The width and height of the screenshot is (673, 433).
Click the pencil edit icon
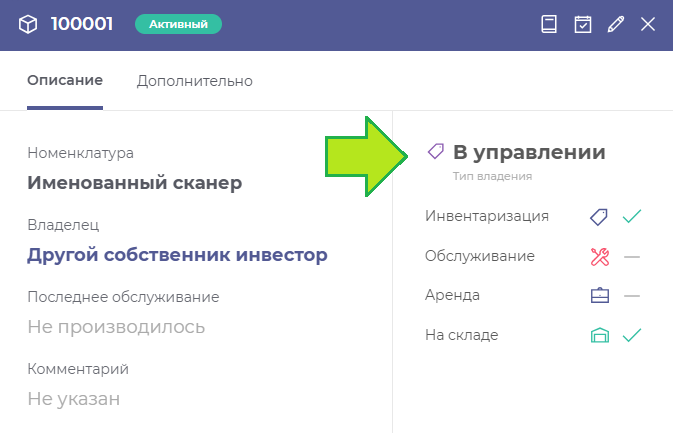[615, 25]
